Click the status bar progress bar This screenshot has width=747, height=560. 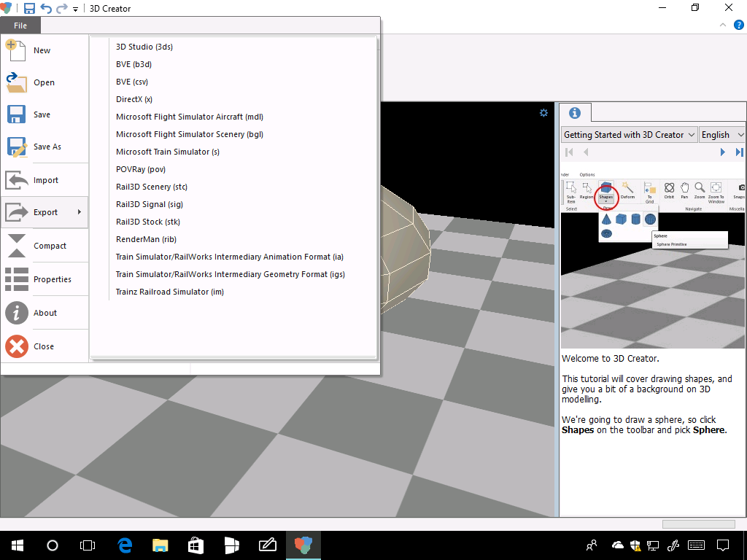(698, 524)
